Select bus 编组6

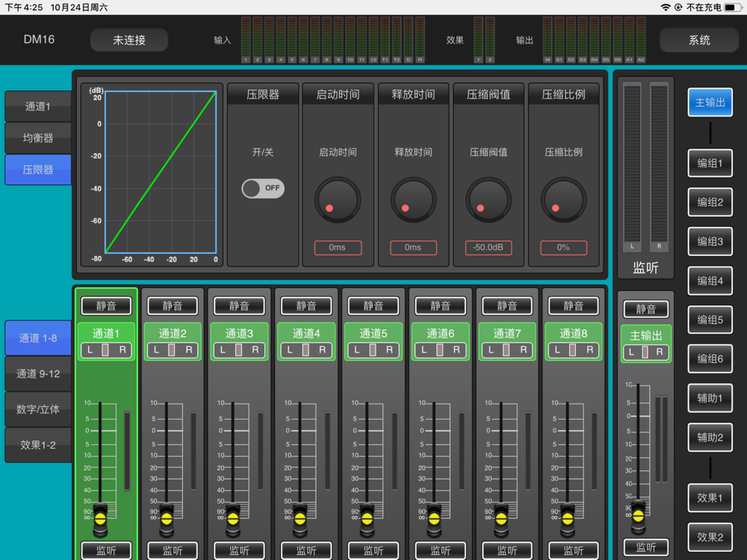coord(710,359)
